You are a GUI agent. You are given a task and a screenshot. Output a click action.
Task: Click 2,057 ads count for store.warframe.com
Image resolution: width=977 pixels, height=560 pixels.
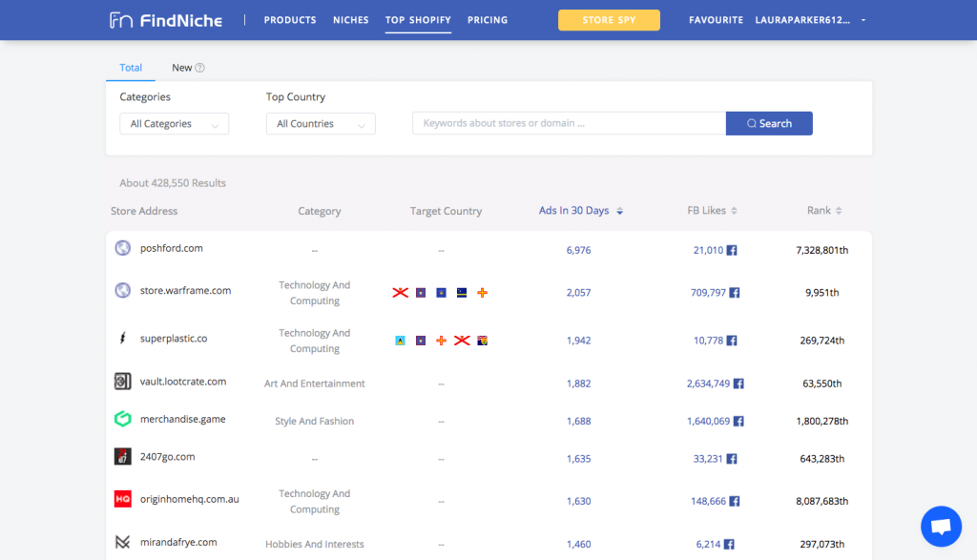click(x=578, y=293)
